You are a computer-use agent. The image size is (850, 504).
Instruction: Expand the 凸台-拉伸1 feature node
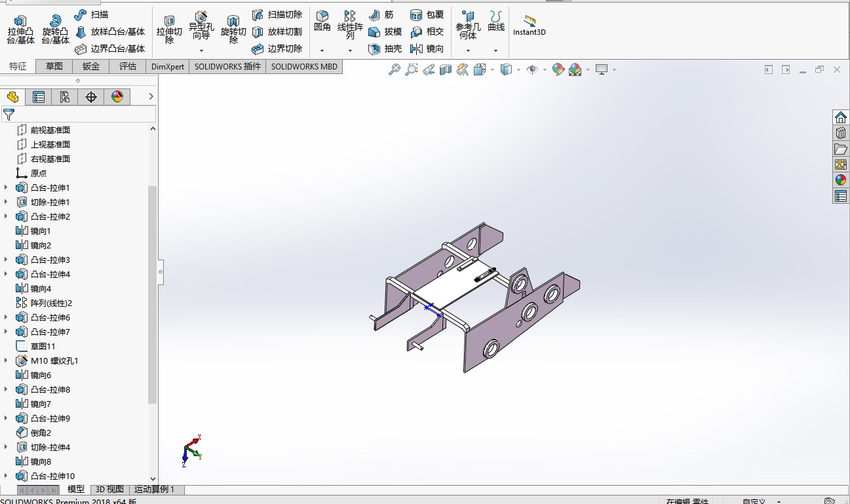click(x=7, y=187)
